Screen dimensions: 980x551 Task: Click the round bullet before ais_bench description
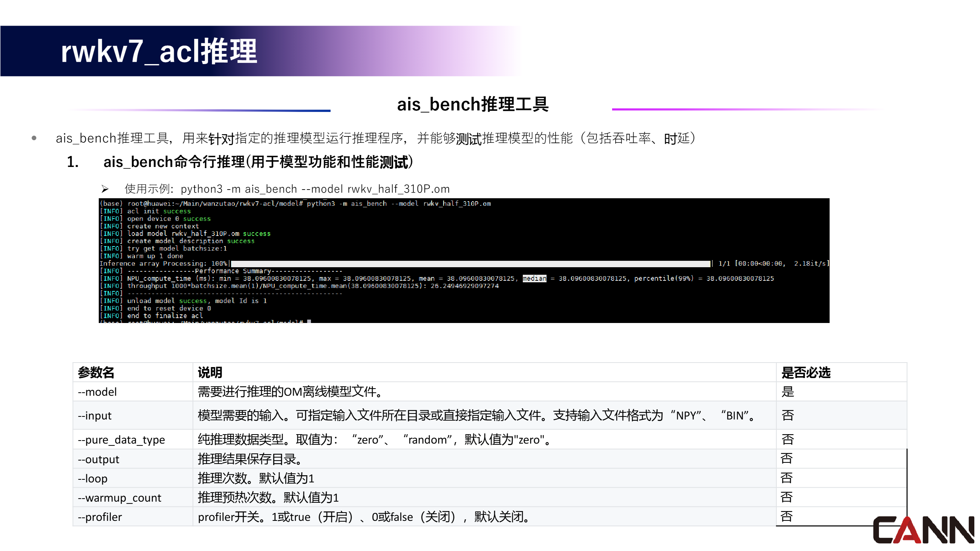(34, 138)
